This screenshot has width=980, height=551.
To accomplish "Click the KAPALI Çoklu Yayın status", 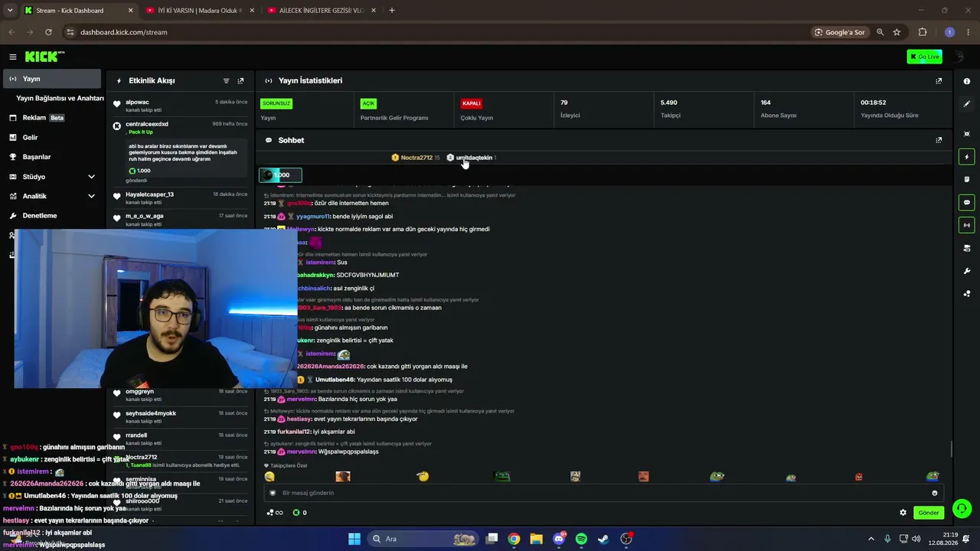I will pos(471,103).
